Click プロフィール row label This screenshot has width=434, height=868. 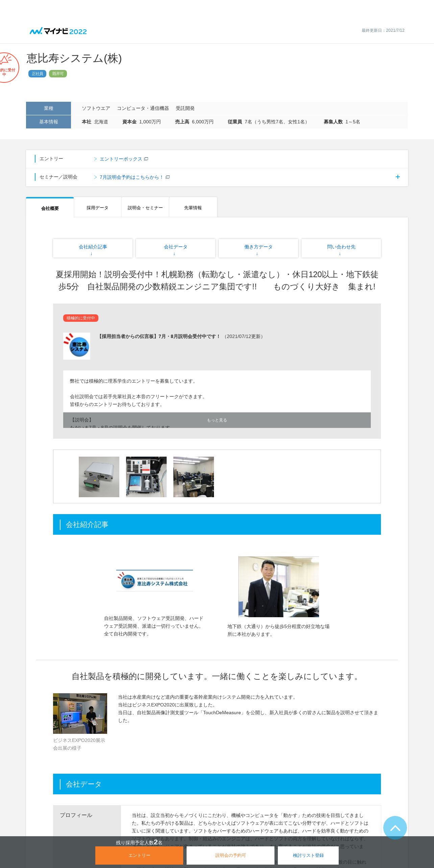click(76, 815)
